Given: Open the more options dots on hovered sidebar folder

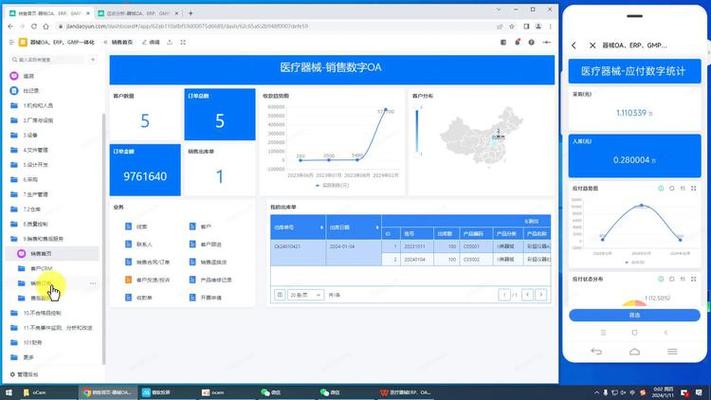Looking at the screenshot, I should coord(93,283).
